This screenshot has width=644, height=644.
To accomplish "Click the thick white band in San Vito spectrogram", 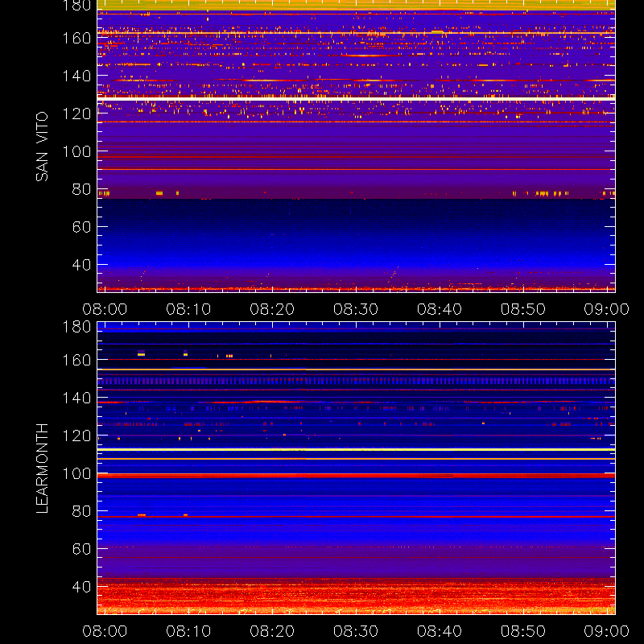I will [356, 99].
